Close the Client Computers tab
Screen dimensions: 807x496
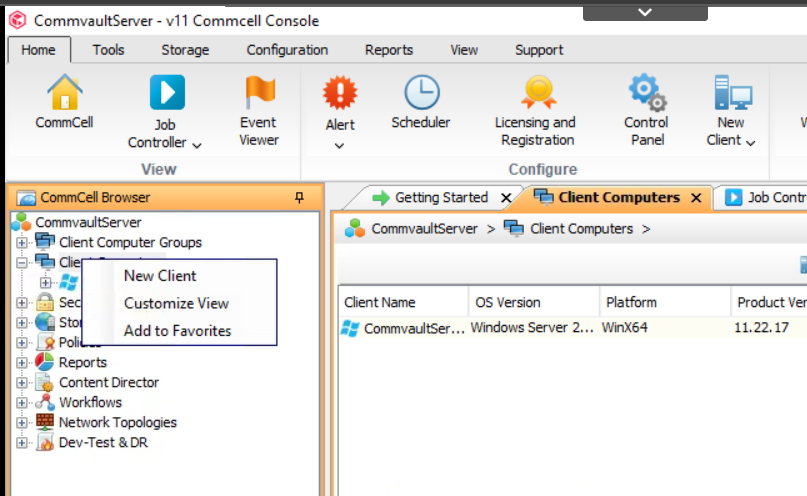(696, 198)
